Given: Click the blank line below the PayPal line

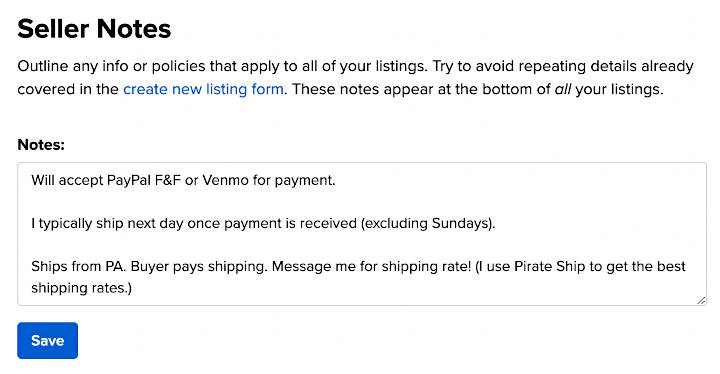Looking at the screenshot, I should click(362, 202).
